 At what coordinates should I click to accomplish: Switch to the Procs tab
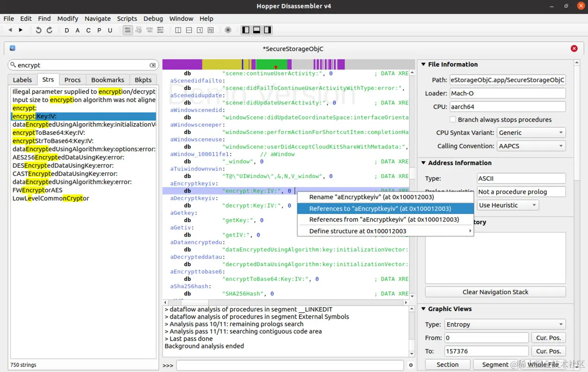coord(72,80)
